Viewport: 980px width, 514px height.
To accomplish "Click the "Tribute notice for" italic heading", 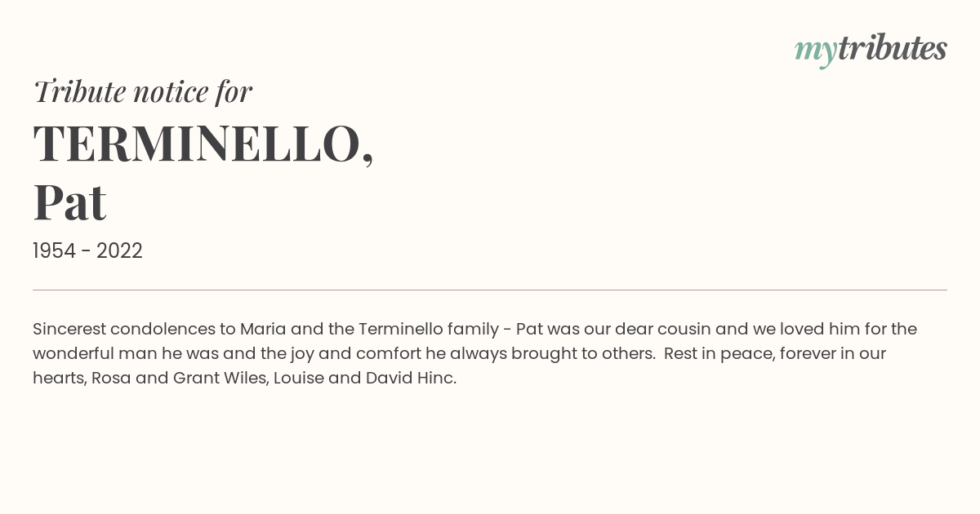I will pyautogui.click(x=142, y=91).
